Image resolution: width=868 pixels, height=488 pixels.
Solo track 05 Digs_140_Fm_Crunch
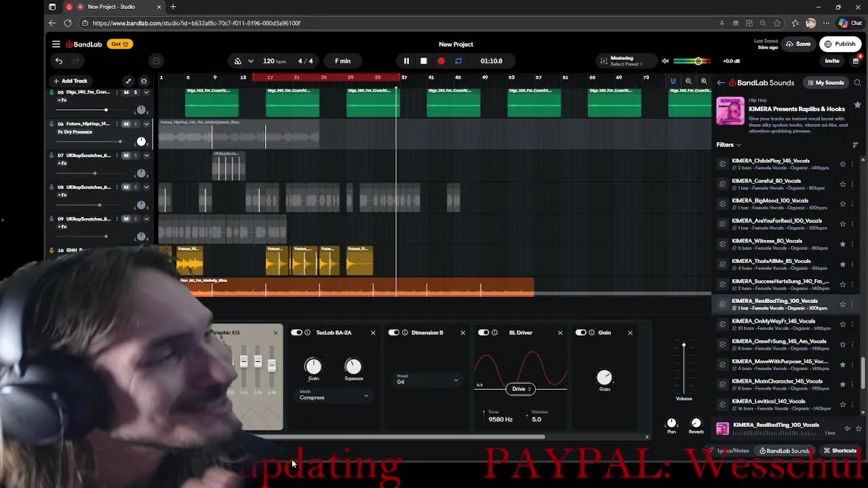click(x=135, y=92)
